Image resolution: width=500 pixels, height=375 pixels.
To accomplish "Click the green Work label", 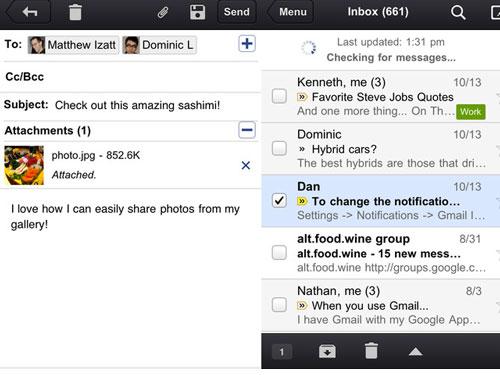I will 471,112.
